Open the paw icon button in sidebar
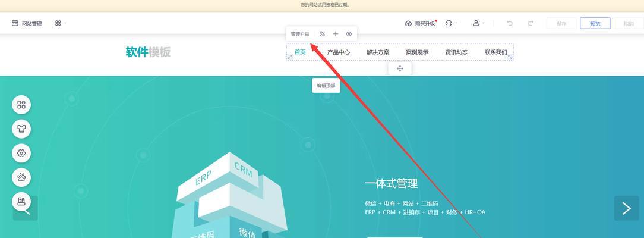644x238 pixels. [x=21, y=177]
